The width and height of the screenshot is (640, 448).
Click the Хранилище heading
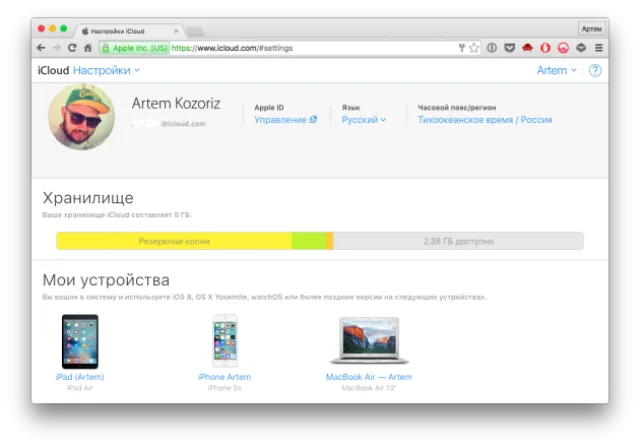[x=88, y=198]
